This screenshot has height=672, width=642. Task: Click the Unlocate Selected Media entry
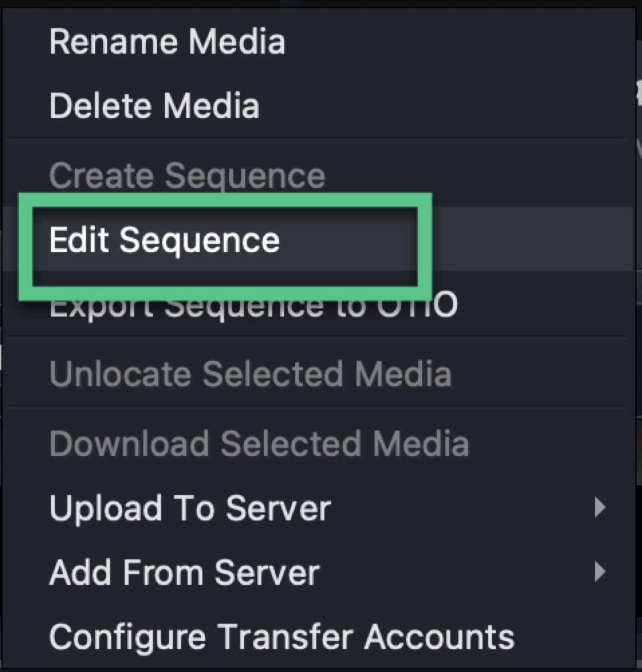[250, 374]
